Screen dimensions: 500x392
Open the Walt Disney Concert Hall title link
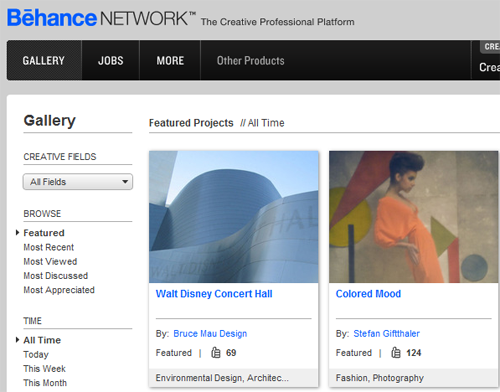[x=214, y=294]
